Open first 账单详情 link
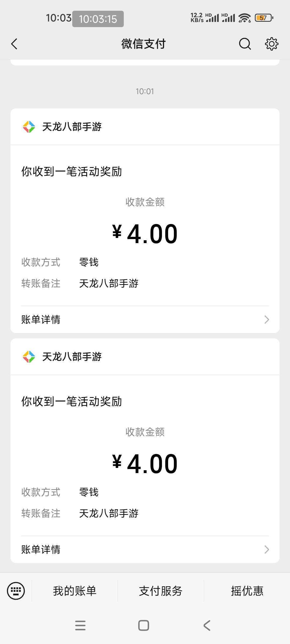The image size is (290, 644). 41,320
